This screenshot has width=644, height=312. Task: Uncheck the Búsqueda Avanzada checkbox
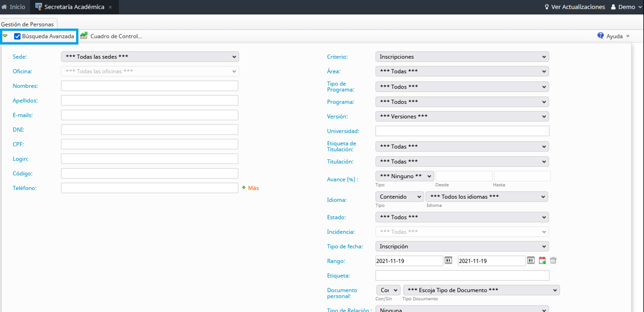(17, 37)
